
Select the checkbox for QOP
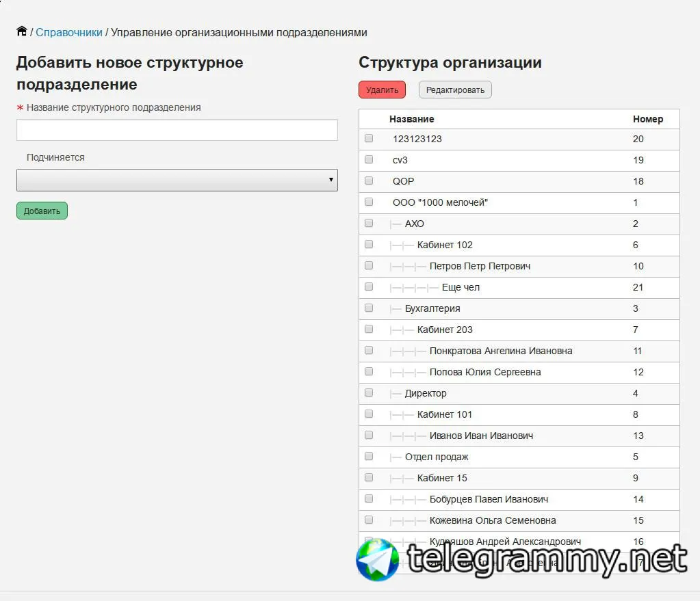[x=369, y=181]
